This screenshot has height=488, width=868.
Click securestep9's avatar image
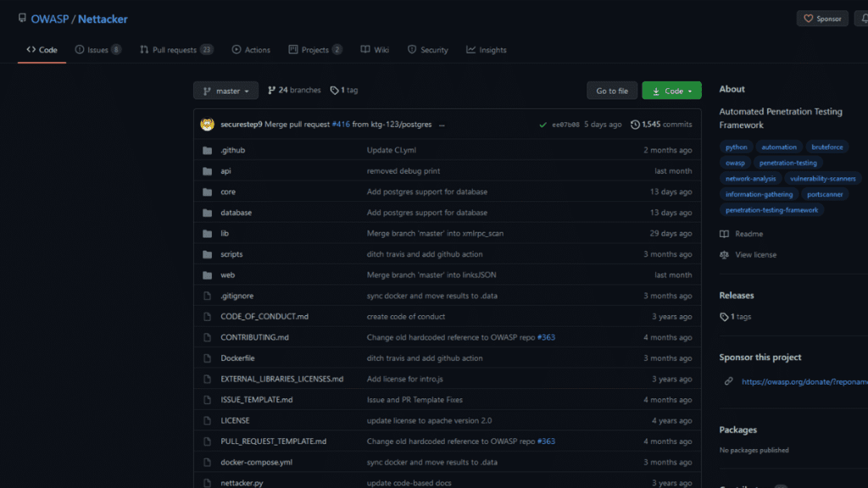[207, 125]
